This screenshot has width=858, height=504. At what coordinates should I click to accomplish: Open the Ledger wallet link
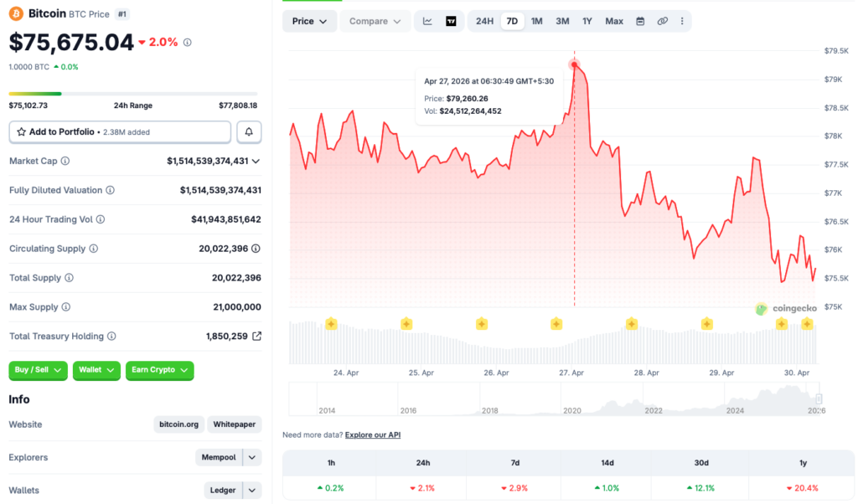(223, 491)
